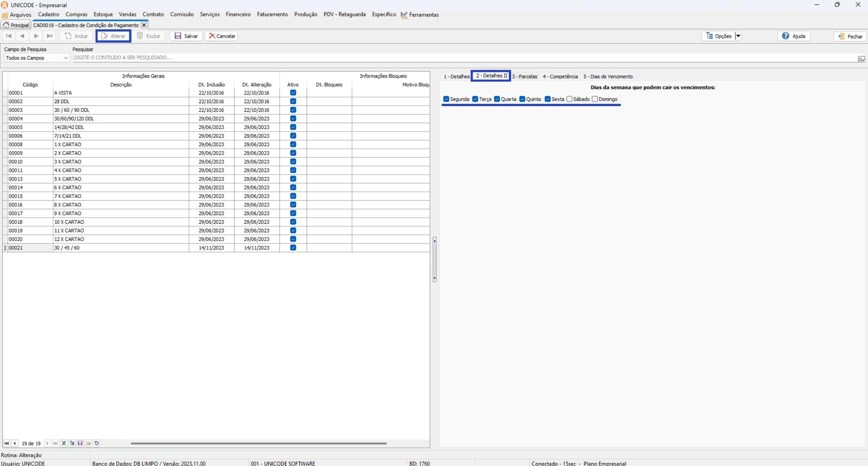Toggle the Ativo checkbox for 28 DDL
The width and height of the screenshot is (868, 466).
pos(293,101)
